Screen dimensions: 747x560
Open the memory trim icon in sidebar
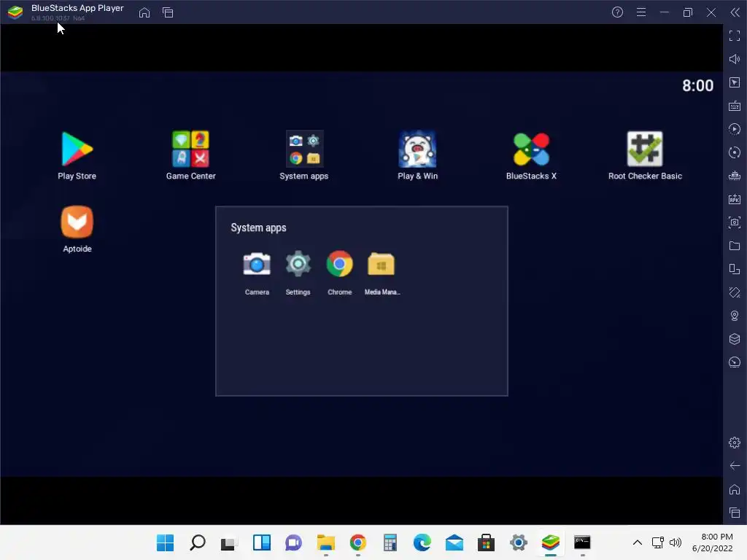(735, 176)
